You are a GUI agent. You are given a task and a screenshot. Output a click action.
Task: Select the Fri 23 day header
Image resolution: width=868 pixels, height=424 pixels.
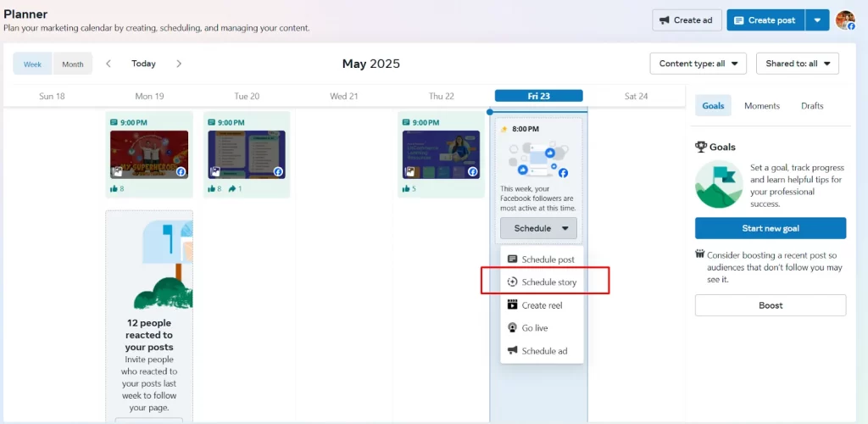coord(538,96)
